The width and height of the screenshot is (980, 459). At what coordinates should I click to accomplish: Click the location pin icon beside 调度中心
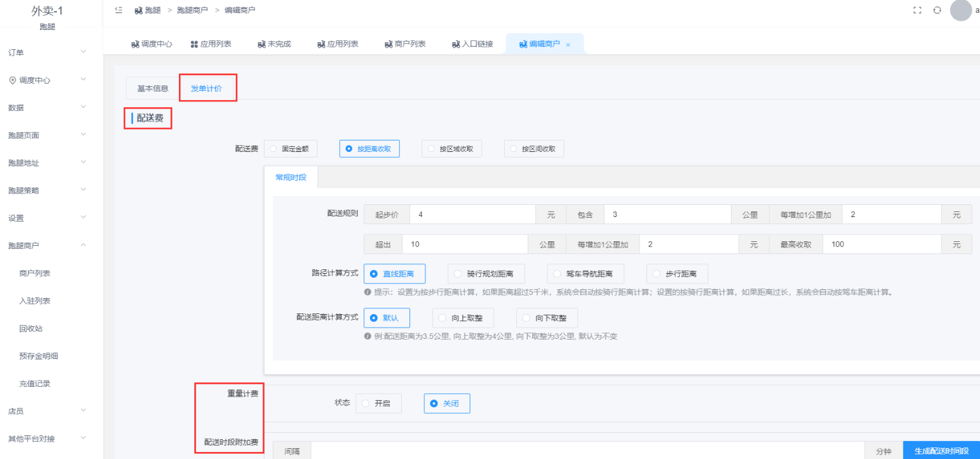pyautogui.click(x=12, y=80)
